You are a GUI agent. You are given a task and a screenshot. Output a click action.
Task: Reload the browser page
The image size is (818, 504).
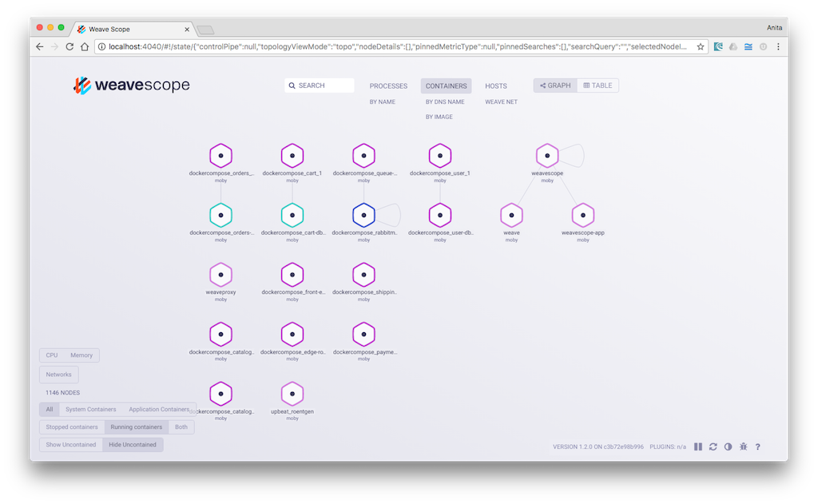pyautogui.click(x=69, y=47)
